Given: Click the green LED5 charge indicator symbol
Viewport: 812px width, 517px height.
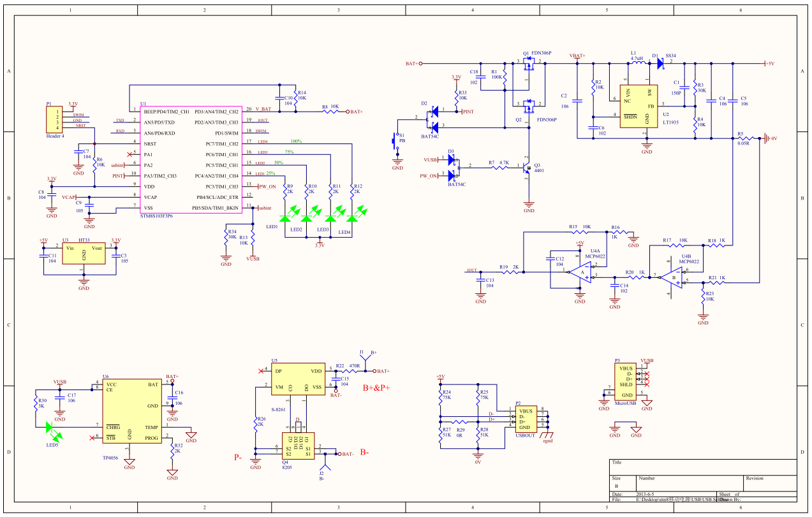Looking at the screenshot, I should coord(54,431).
